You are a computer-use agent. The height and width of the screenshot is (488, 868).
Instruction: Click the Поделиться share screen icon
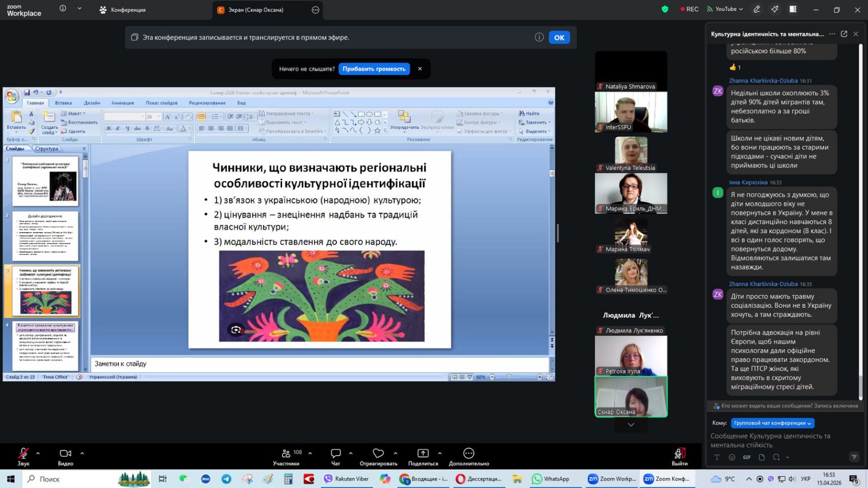pos(423,453)
